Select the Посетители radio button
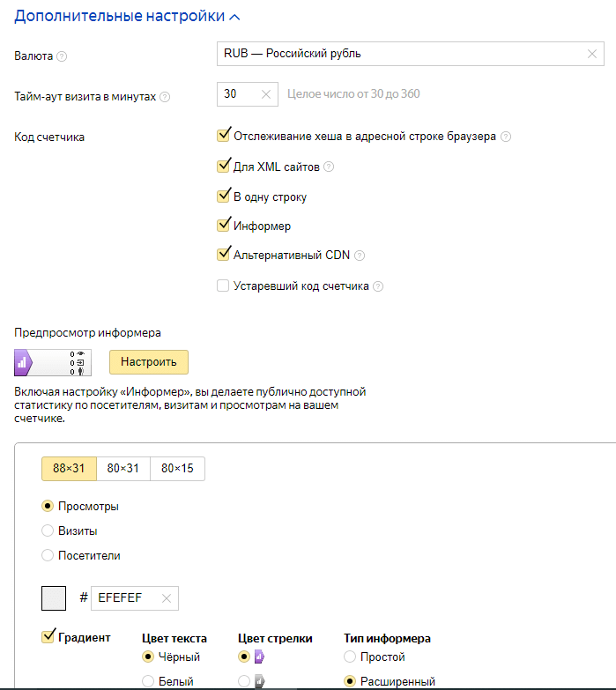Image resolution: width=616 pixels, height=690 pixels. pyautogui.click(x=48, y=555)
